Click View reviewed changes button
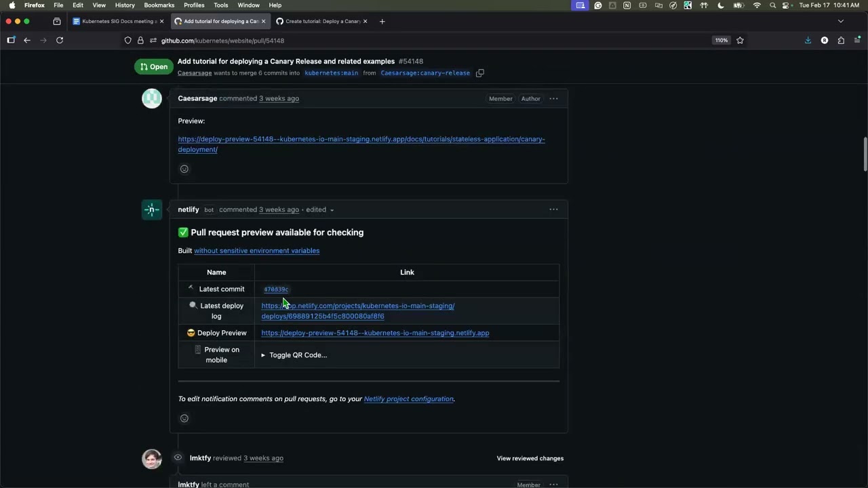The width and height of the screenshot is (868, 488). [x=530, y=458]
